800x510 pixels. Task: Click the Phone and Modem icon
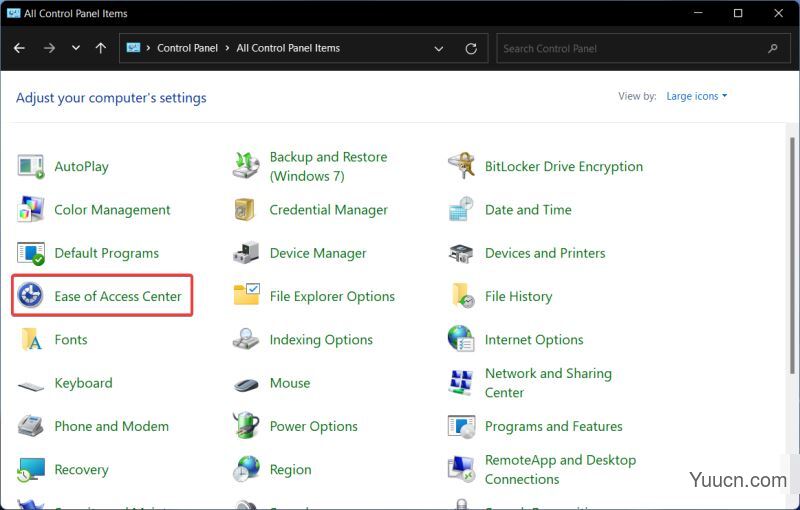(x=31, y=425)
